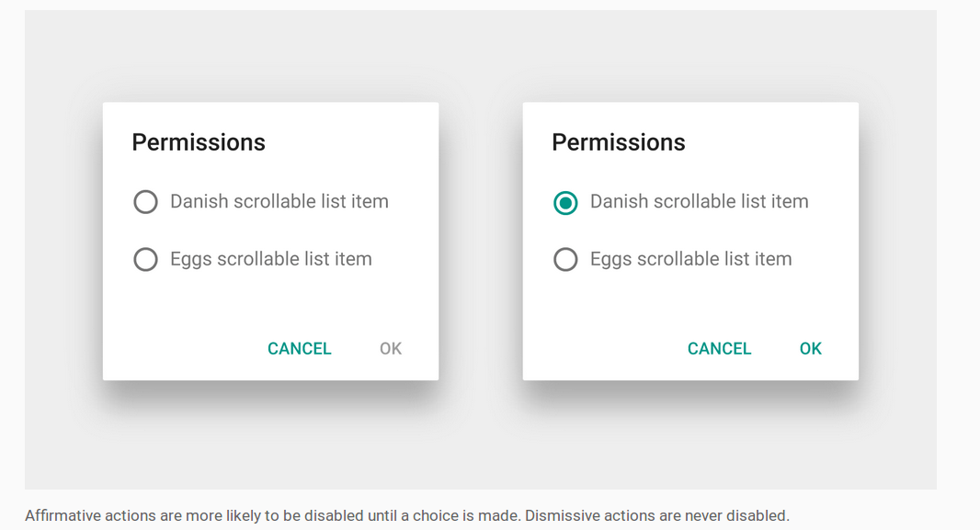Image resolution: width=980 pixels, height=530 pixels.
Task: Click the Permissions title of the right dialog
Action: point(618,142)
